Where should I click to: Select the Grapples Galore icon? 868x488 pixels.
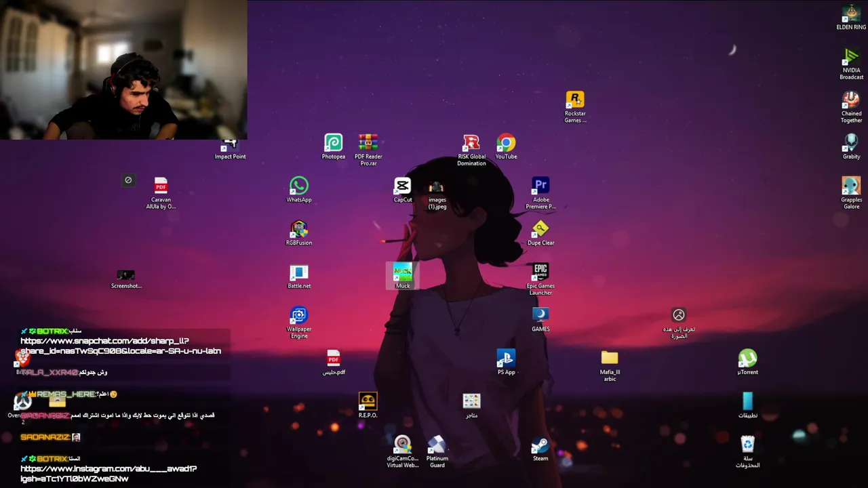coord(851,193)
